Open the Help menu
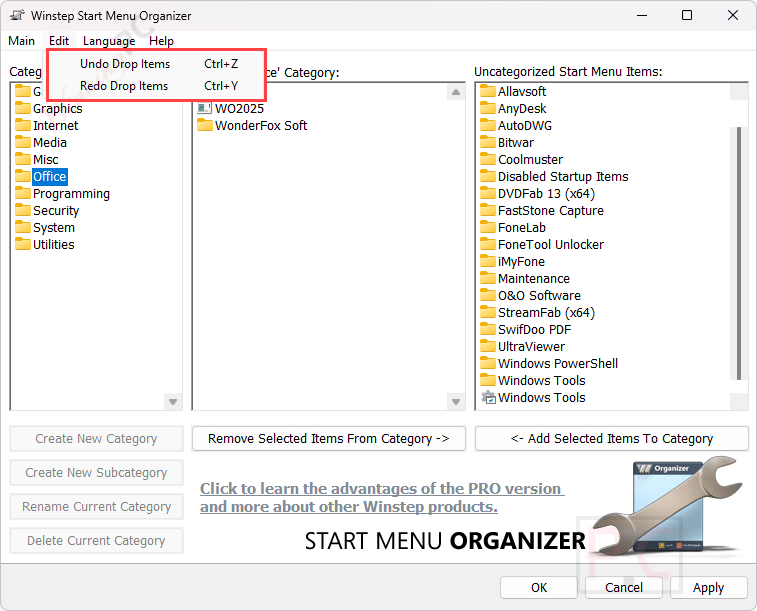This screenshot has width=757, height=611. 161,41
